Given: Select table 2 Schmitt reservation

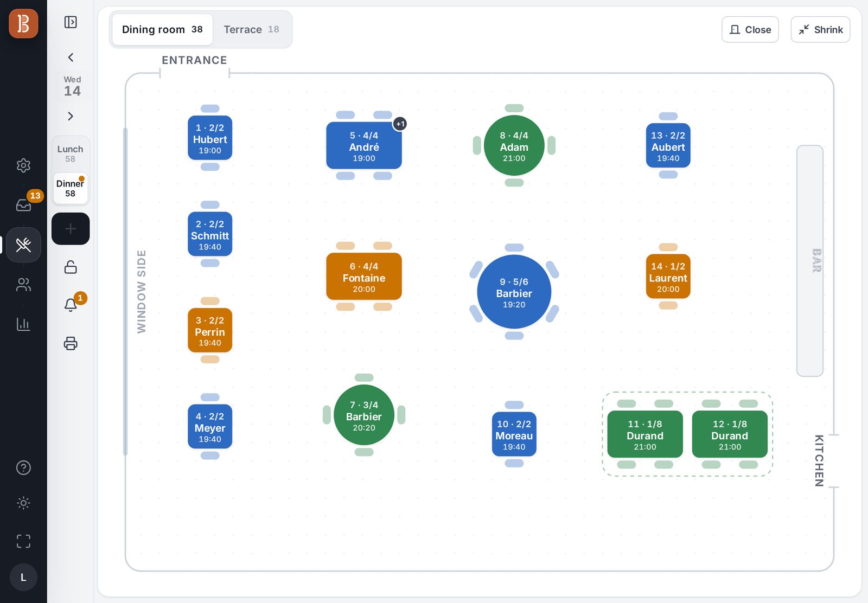Looking at the screenshot, I should click(210, 235).
